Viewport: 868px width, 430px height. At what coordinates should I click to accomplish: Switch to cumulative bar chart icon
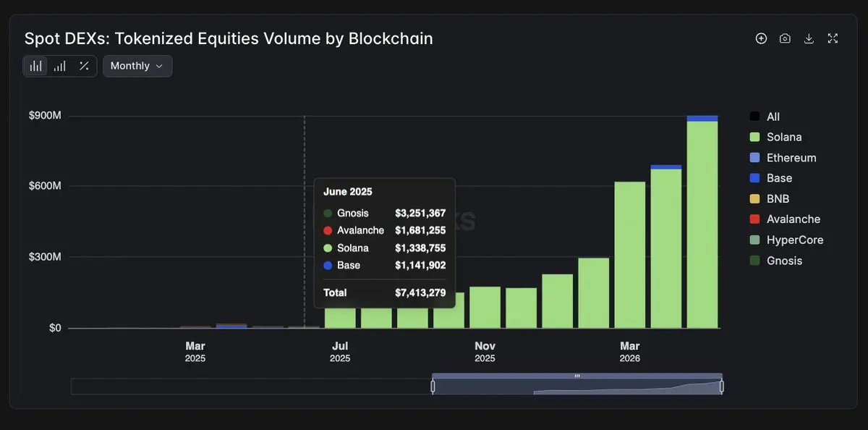point(60,66)
